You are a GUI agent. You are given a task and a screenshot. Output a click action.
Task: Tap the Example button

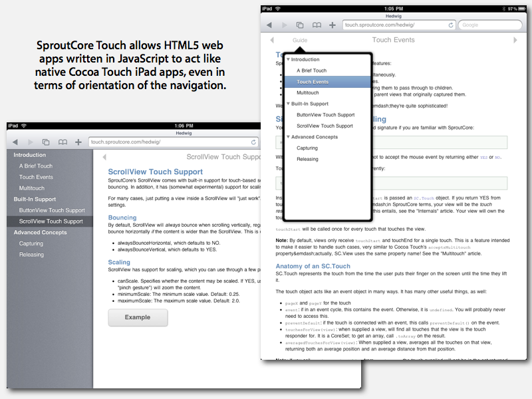click(138, 317)
